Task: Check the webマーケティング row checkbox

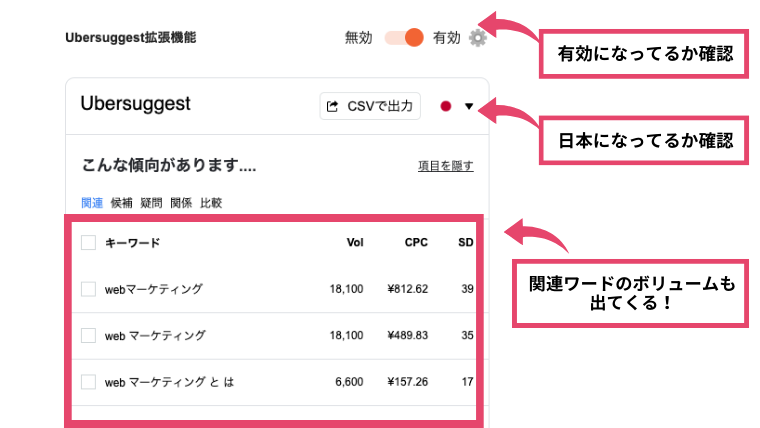Action: tap(88, 289)
